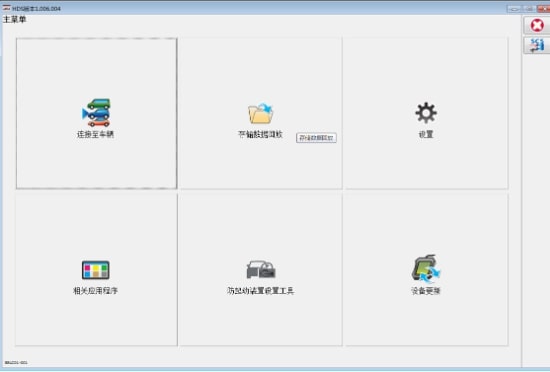Minimize the HDS window
550x372 pixels.
(x=515, y=9)
